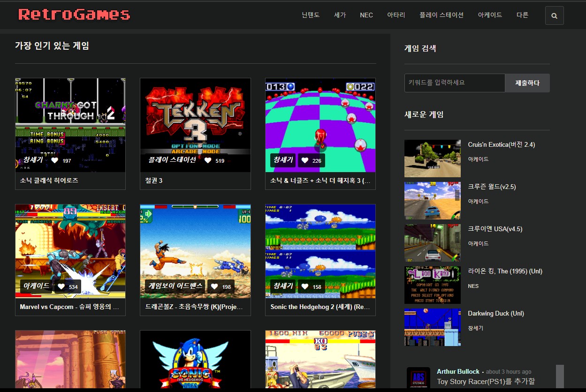Open Sonic the Hedgehog 2 (세계) title link

(x=320, y=307)
